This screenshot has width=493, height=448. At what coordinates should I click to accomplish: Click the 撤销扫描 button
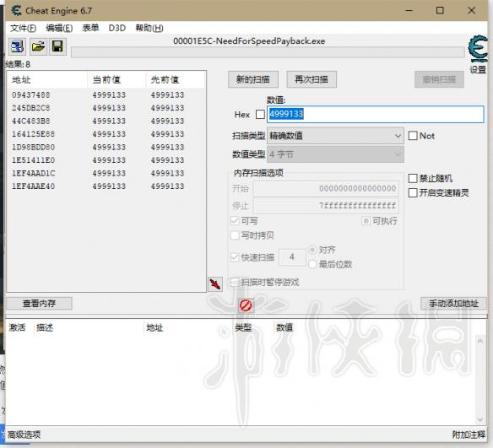[x=439, y=79]
